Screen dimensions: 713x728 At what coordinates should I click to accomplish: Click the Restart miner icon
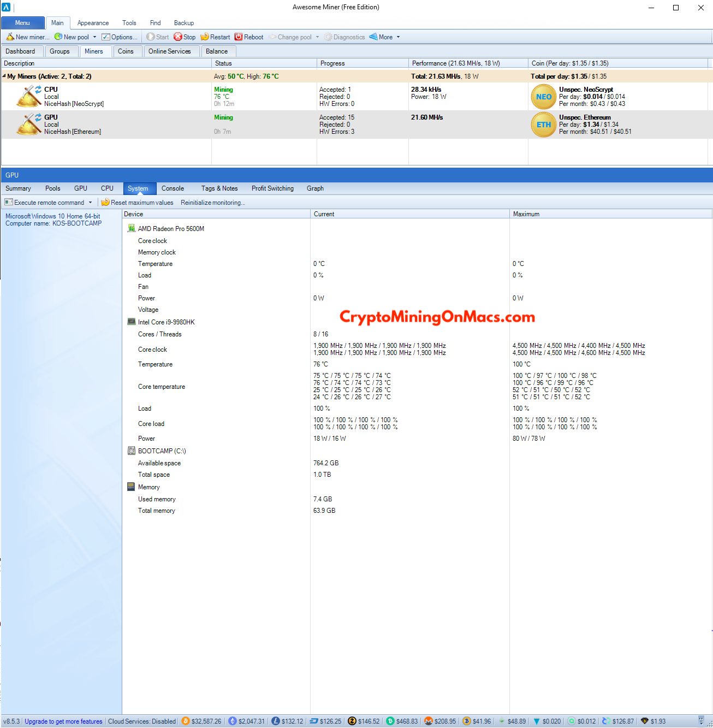[x=205, y=37]
